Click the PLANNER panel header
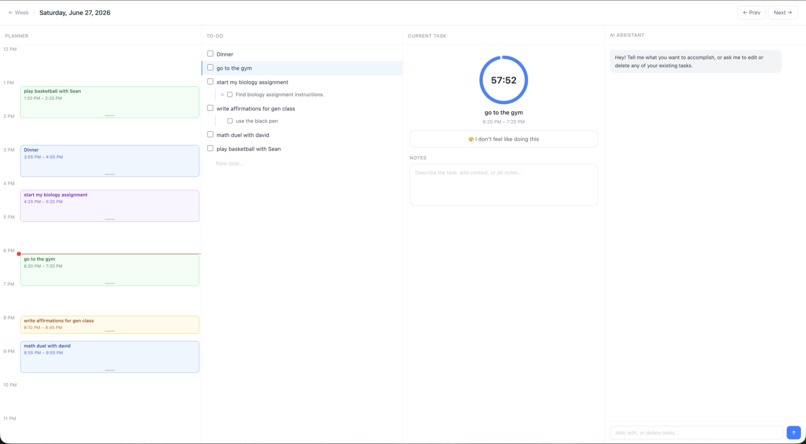Screen dimensions: 806x444 pyautogui.click(x=16, y=36)
